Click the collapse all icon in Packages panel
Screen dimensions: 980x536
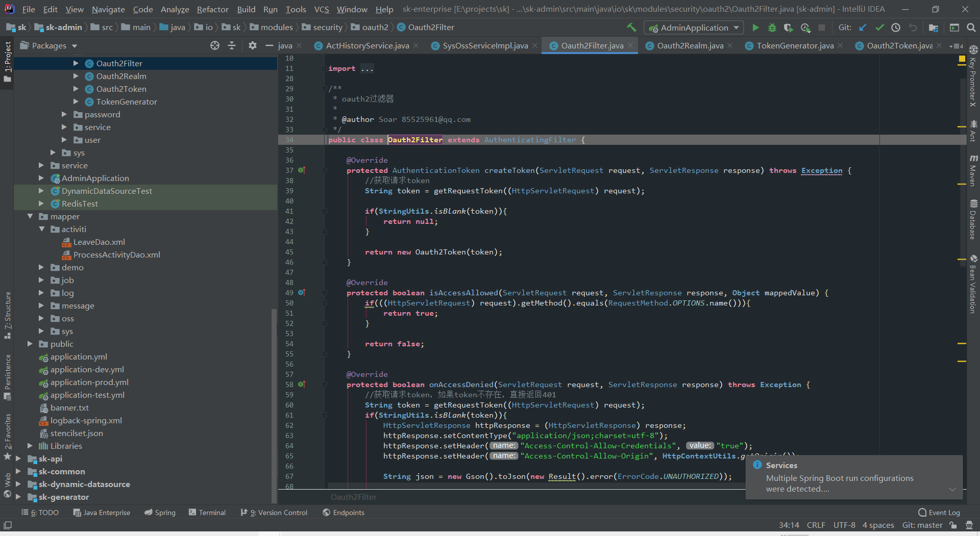[x=232, y=45]
